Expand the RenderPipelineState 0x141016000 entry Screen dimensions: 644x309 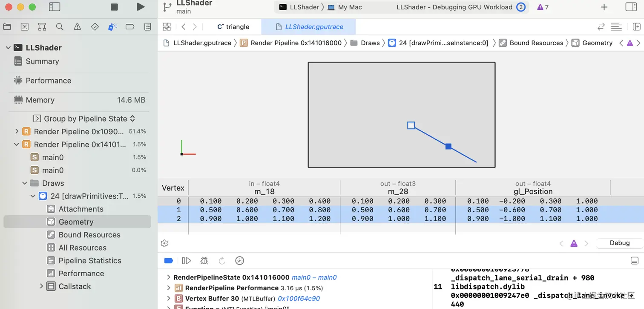(168, 277)
